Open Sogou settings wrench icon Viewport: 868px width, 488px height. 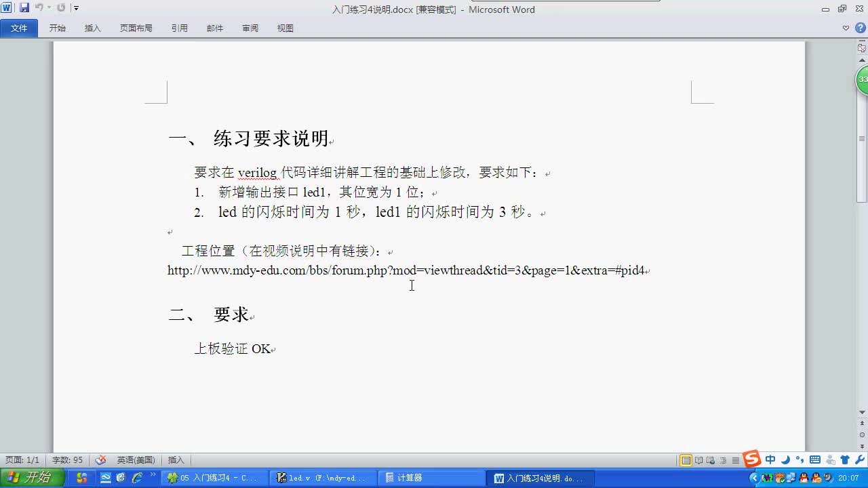click(x=859, y=460)
